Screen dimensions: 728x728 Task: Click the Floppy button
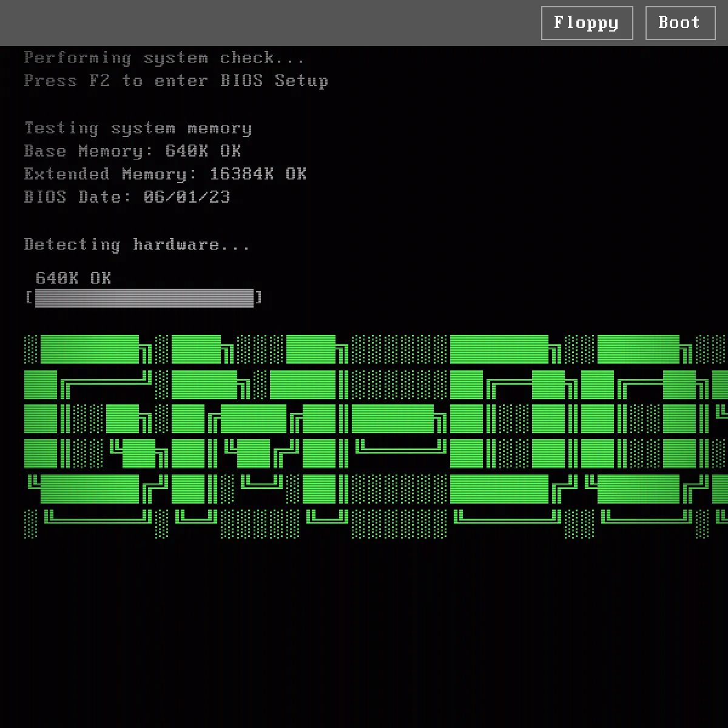587,23
